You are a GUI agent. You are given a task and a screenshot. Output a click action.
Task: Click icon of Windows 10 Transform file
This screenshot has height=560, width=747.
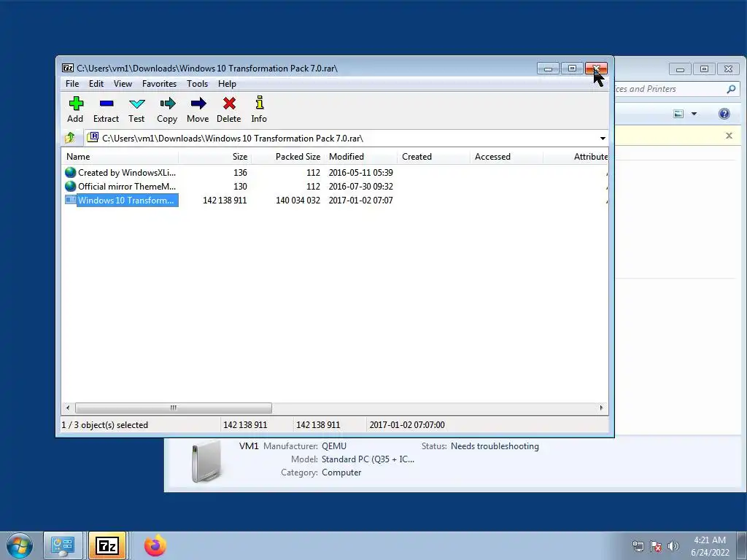tap(71, 200)
